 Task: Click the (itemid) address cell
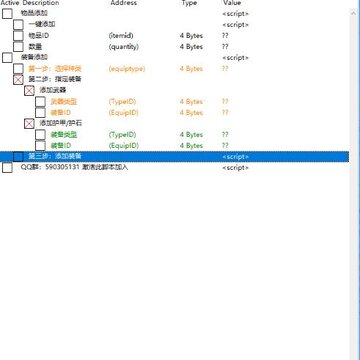pos(121,36)
